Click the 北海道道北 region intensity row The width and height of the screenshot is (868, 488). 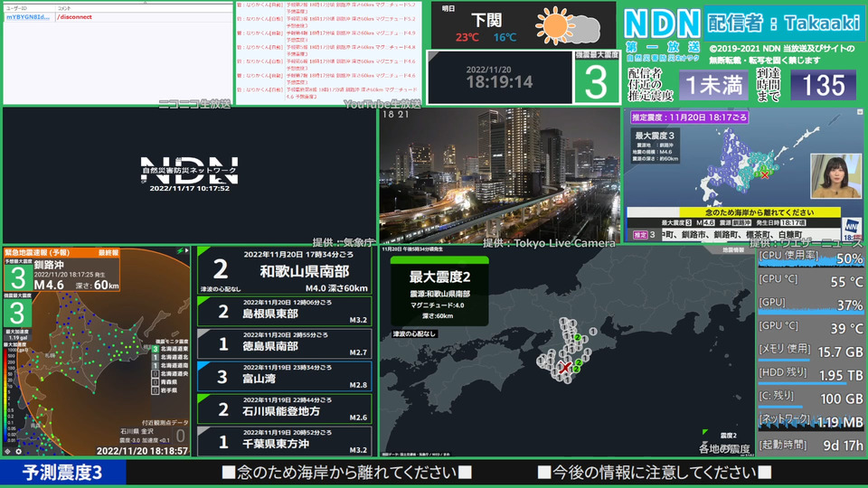point(171,358)
